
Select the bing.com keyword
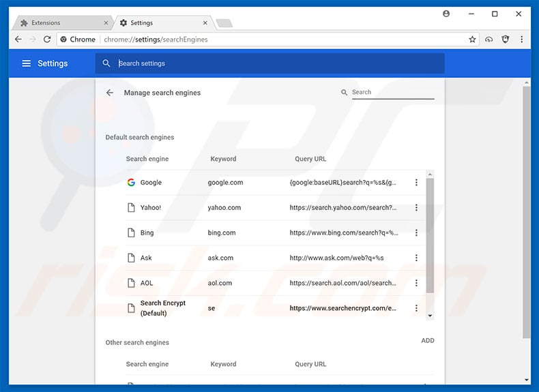click(x=222, y=232)
